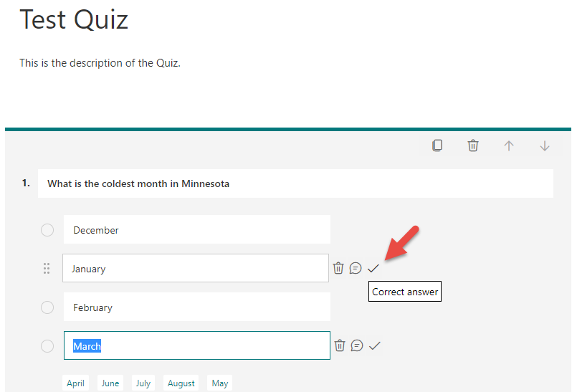Select the February radio button
The width and height of the screenshot is (572, 392).
pyautogui.click(x=47, y=307)
